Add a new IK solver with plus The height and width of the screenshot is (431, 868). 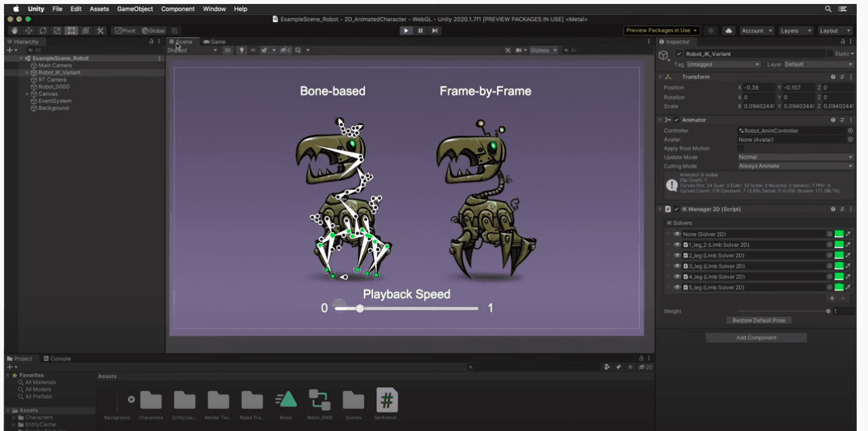832,299
